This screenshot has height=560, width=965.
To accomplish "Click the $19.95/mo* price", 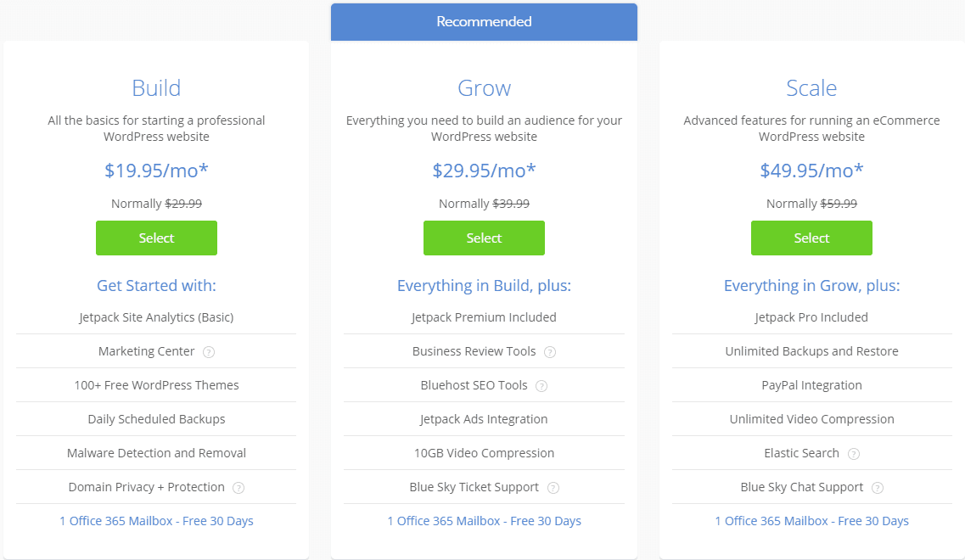I will coord(156,171).
